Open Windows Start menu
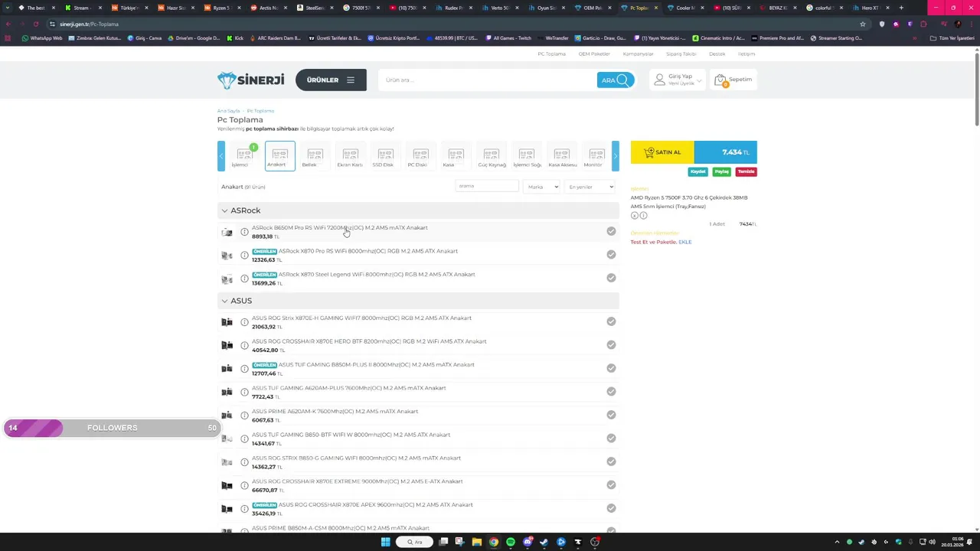 pos(385,542)
